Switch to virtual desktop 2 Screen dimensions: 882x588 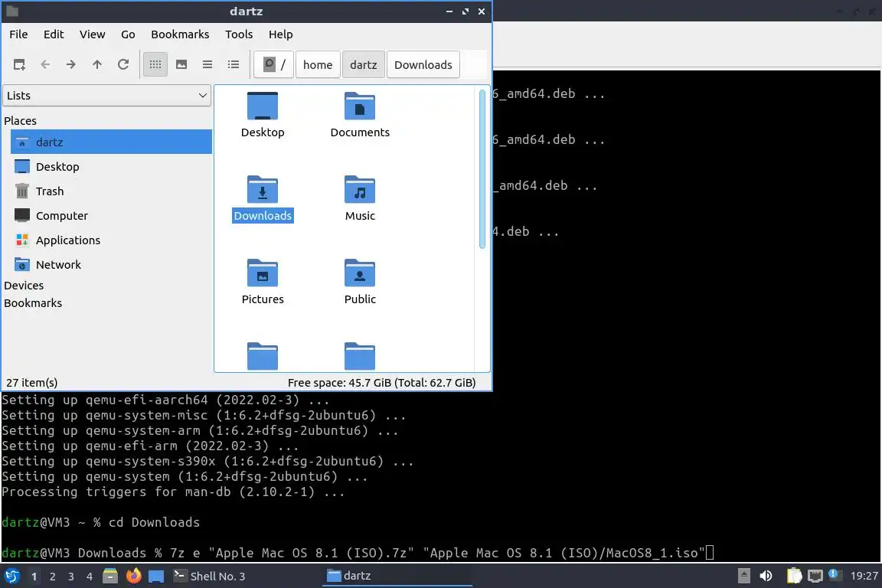click(52, 577)
